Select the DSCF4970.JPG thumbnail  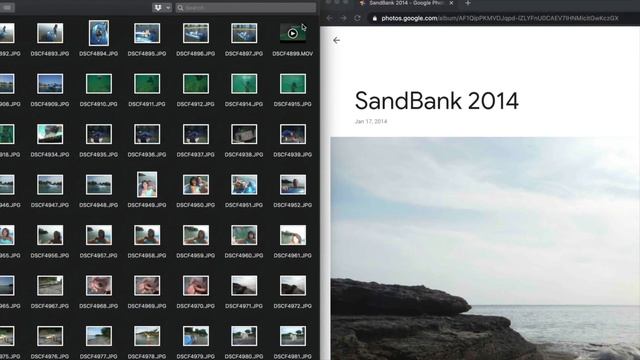pyautogui.click(x=196, y=286)
